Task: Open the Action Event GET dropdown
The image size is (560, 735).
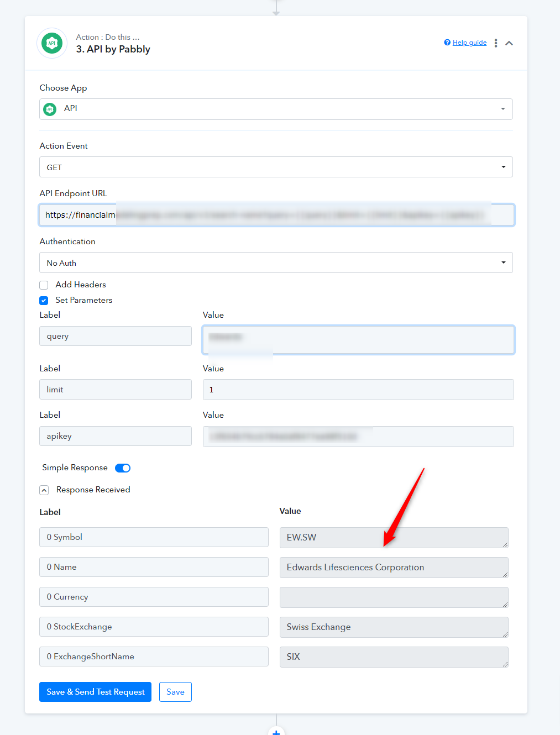Action: 276,167
